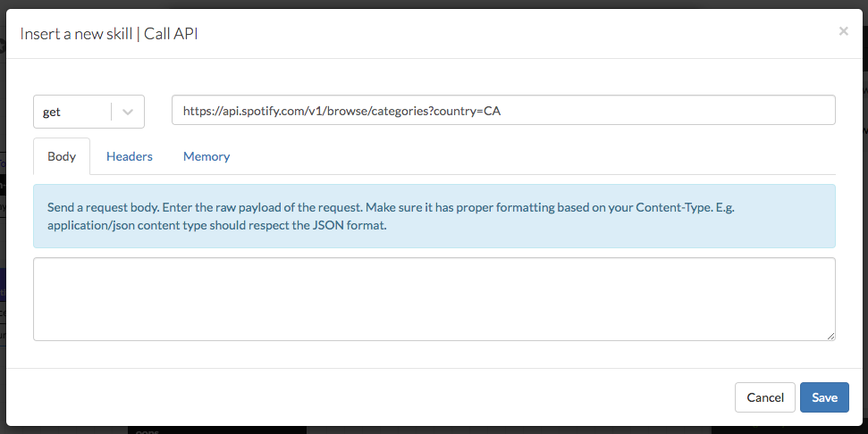Click the divider inside the method dropdown
This screenshot has width=868, height=434.
pyautogui.click(x=112, y=112)
